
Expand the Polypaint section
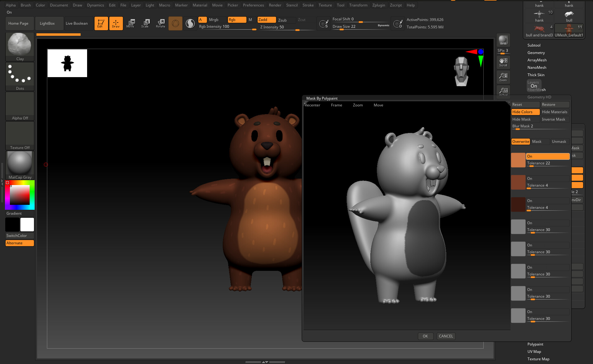(535, 344)
